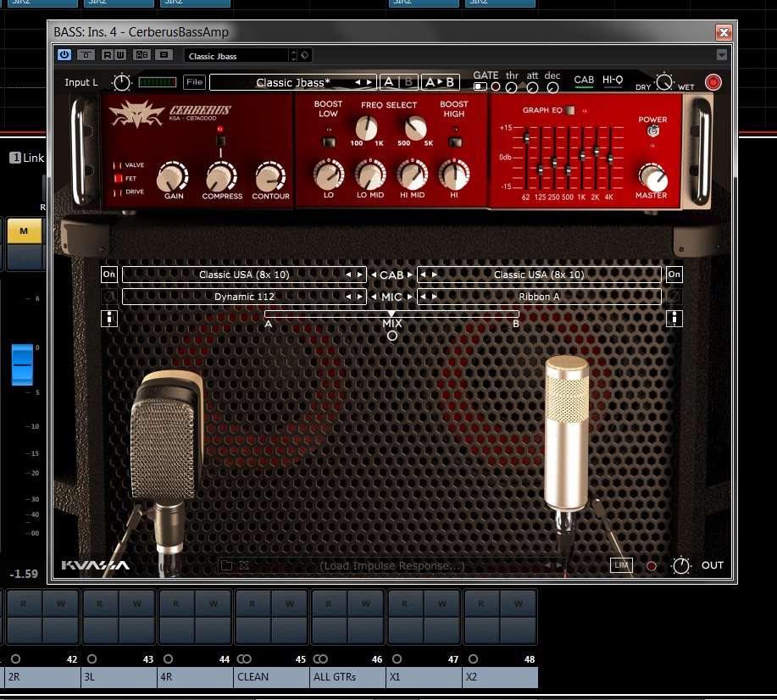Click the GAIN knob
The image size is (777, 700).
coord(173,177)
